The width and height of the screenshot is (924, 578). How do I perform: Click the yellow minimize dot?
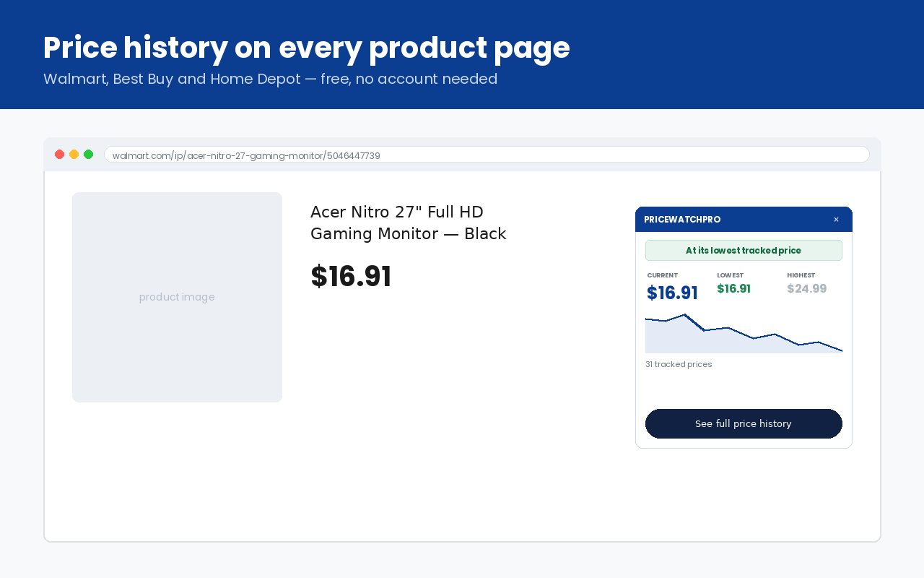(x=74, y=154)
